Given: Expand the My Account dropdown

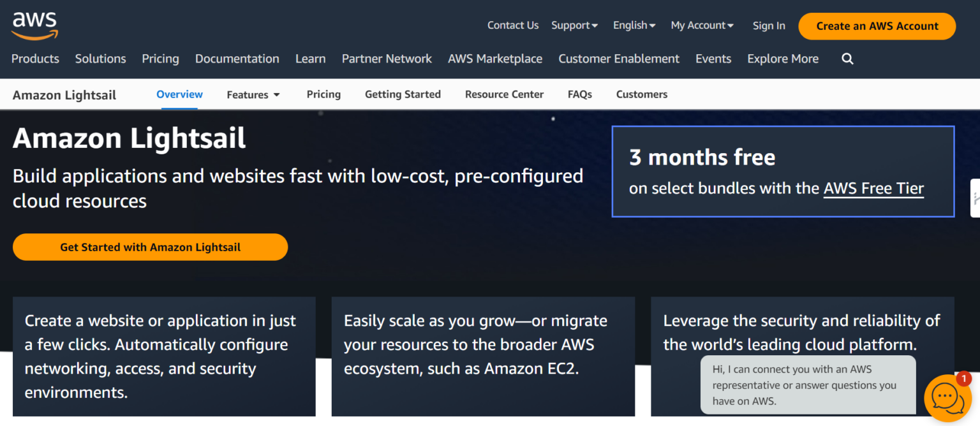Looking at the screenshot, I should tap(702, 26).
